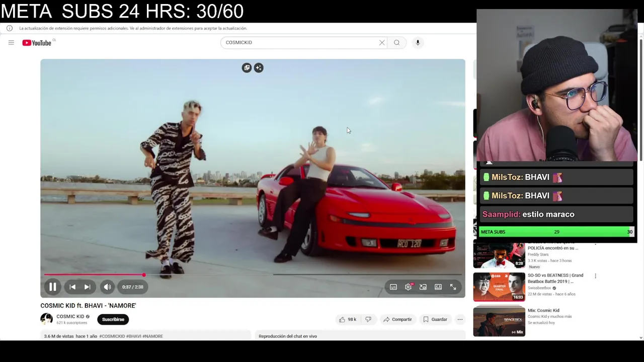Click the #BHAVI hashtag
The width and height of the screenshot is (644, 362).
[x=133, y=336]
